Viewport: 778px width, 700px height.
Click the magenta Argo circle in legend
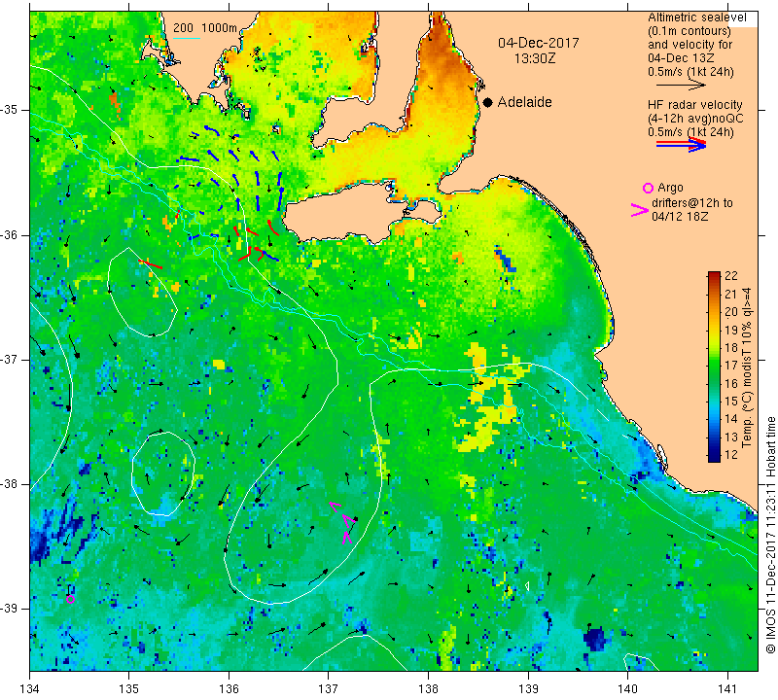tap(648, 188)
